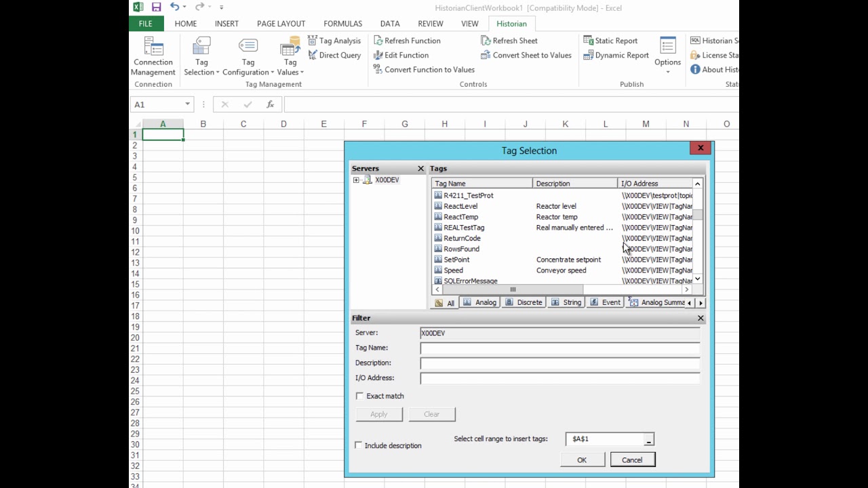This screenshot has width=868, height=488.
Task: Undo the last action
Action: coord(175,7)
